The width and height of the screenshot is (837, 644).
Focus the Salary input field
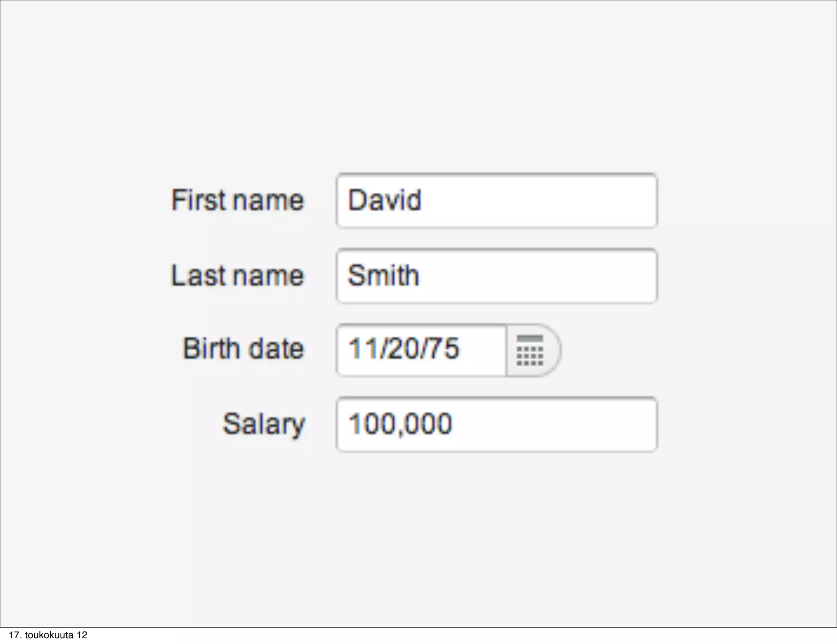click(497, 425)
